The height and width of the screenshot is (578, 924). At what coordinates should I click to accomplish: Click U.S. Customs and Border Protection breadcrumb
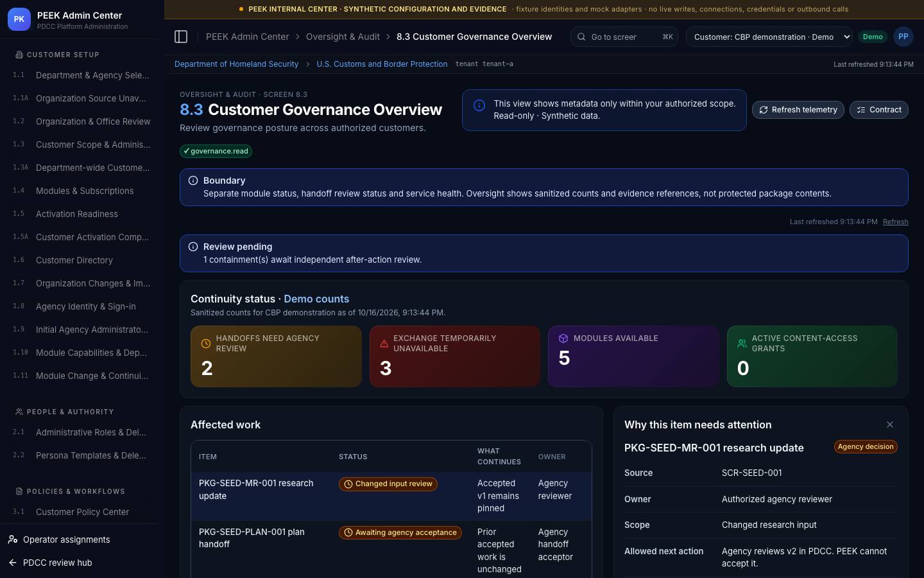pos(382,64)
